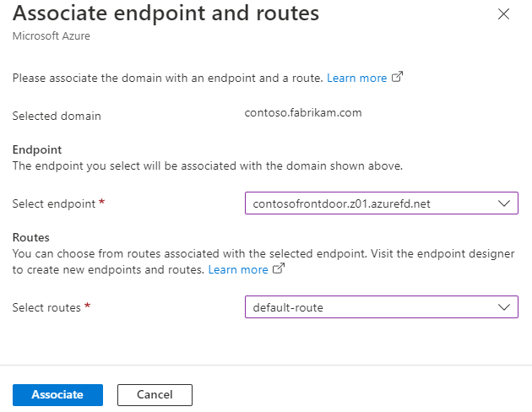Image resolution: width=532 pixels, height=412 pixels.
Task: Open the Learn more link about domain association
Action: 356,78
